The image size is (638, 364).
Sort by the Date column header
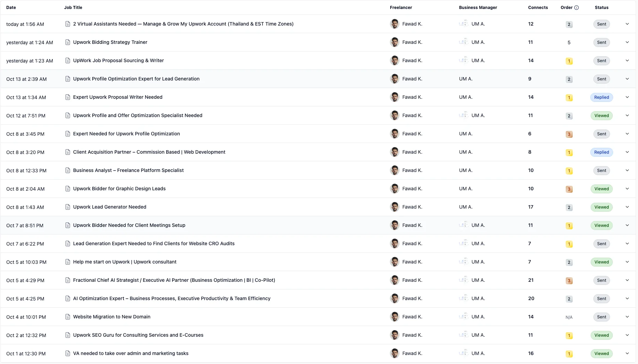11,8
